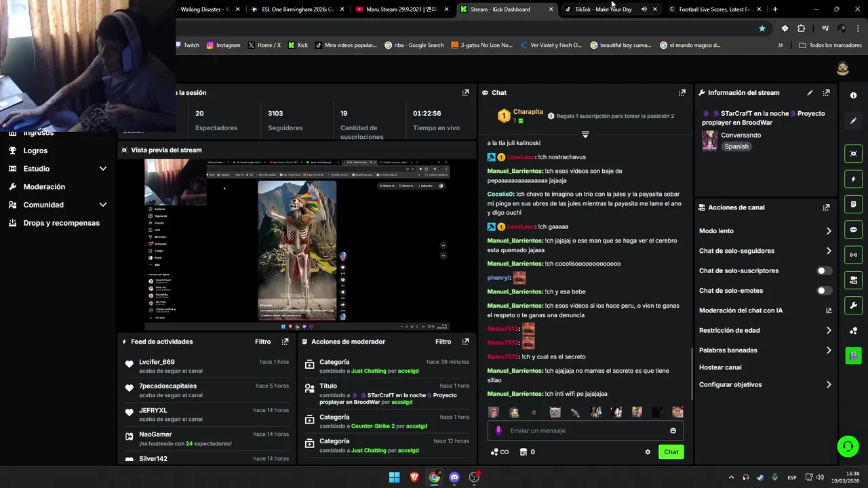Open Twitch bookmark
This screenshot has height=488, width=868.
[186, 45]
